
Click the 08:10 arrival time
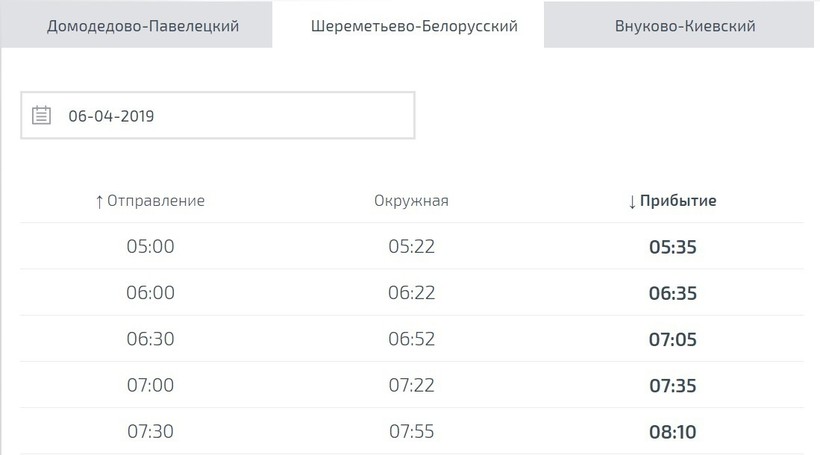(672, 432)
